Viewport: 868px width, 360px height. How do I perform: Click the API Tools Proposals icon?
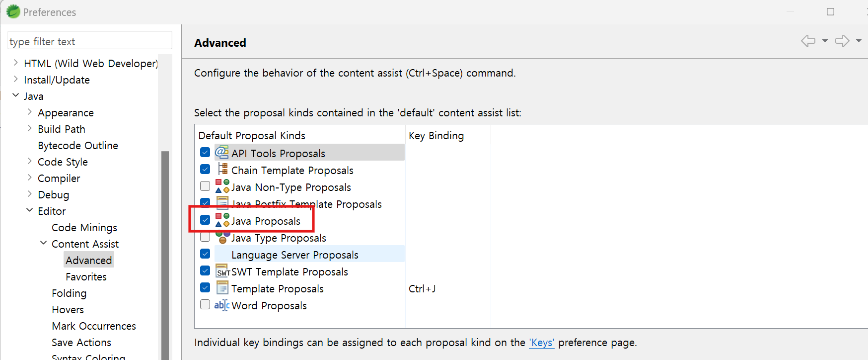click(x=221, y=153)
